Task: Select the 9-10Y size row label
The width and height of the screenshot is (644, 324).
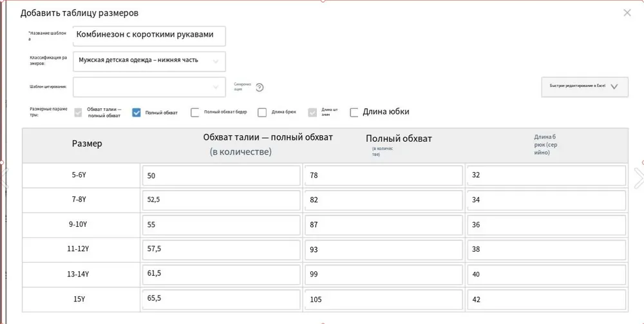Action: point(79,224)
